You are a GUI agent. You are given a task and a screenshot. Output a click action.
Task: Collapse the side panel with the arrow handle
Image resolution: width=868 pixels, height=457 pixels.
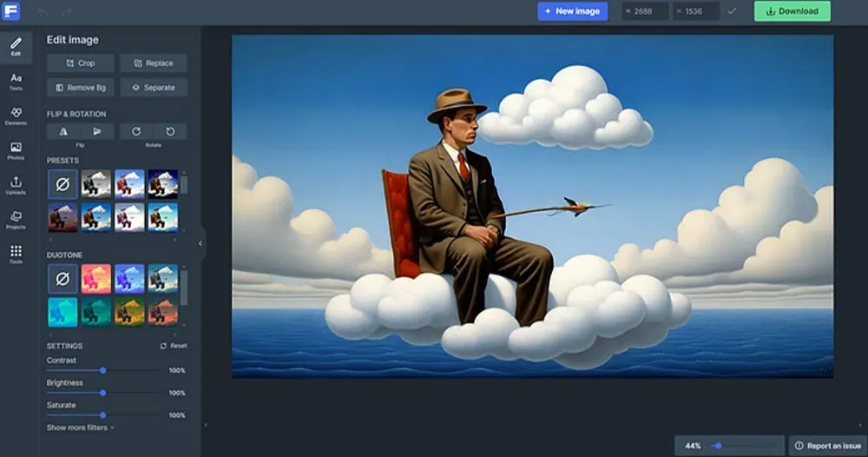click(201, 243)
